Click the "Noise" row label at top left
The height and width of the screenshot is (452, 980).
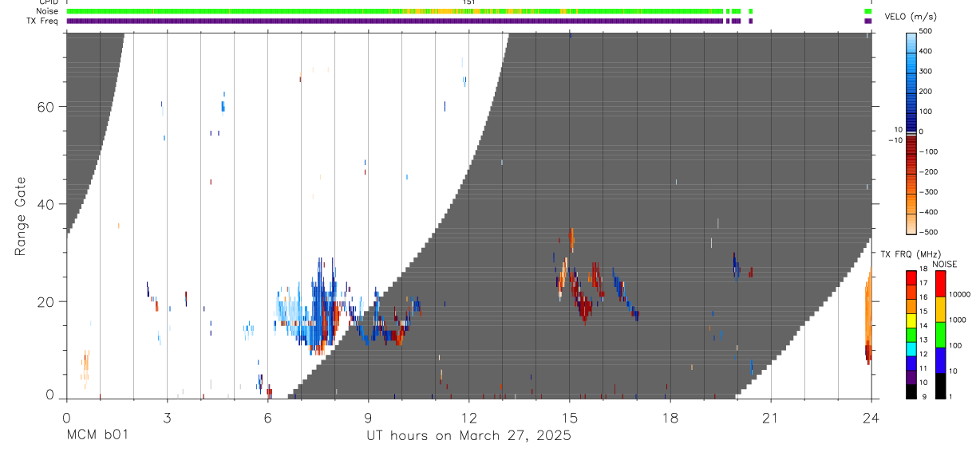(47, 12)
